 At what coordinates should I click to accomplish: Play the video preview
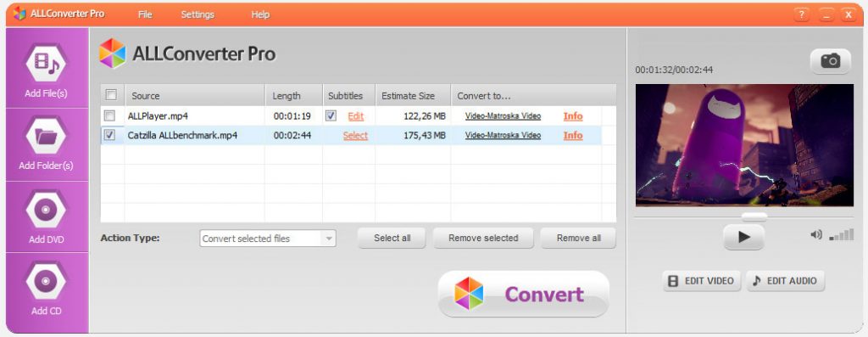(x=743, y=237)
